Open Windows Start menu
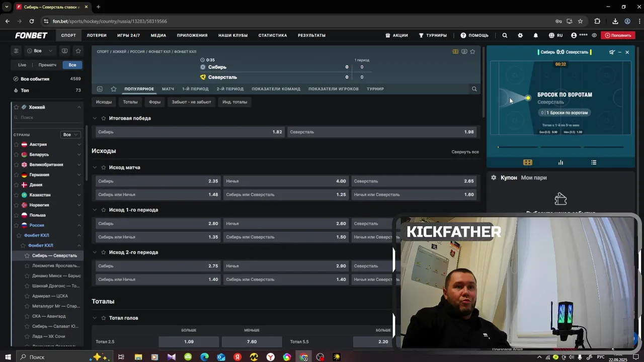 point(8,357)
